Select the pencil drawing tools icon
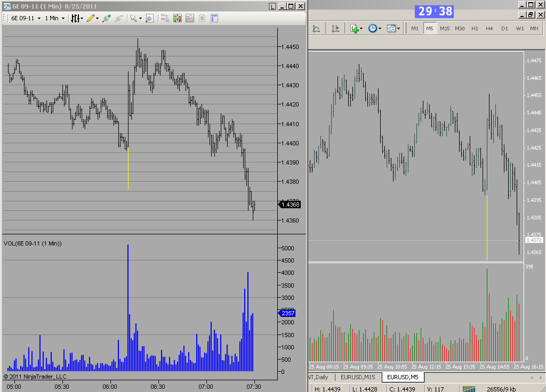The width and height of the screenshot is (546, 392). point(91,19)
